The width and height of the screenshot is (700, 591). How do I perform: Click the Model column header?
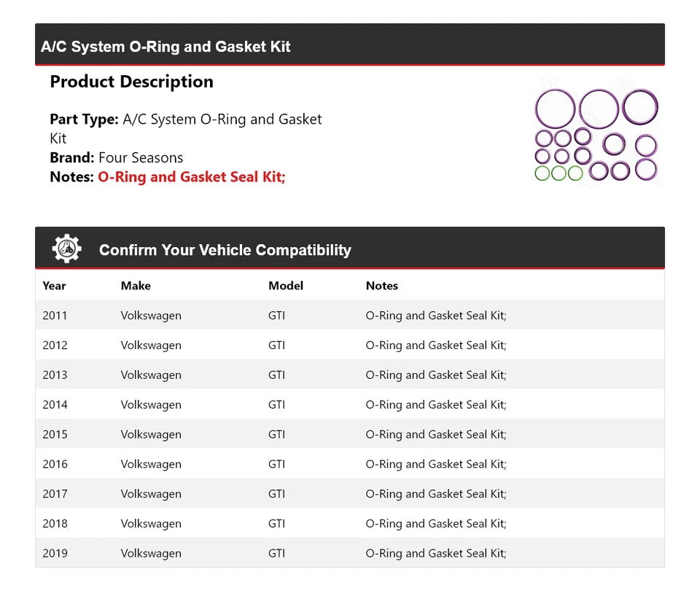point(286,286)
